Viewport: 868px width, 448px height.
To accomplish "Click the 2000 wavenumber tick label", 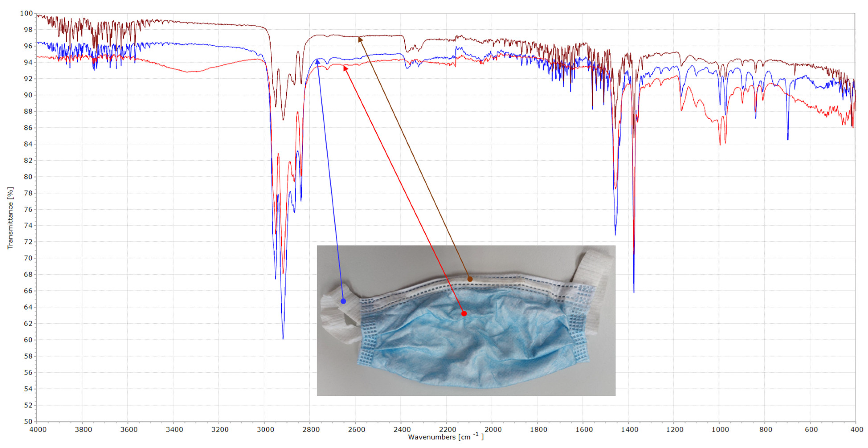I will [x=493, y=430].
